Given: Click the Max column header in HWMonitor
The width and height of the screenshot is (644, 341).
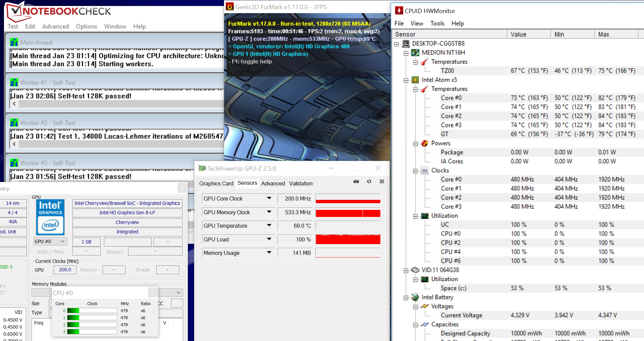Looking at the screenshot, I should tap(616, 34).
